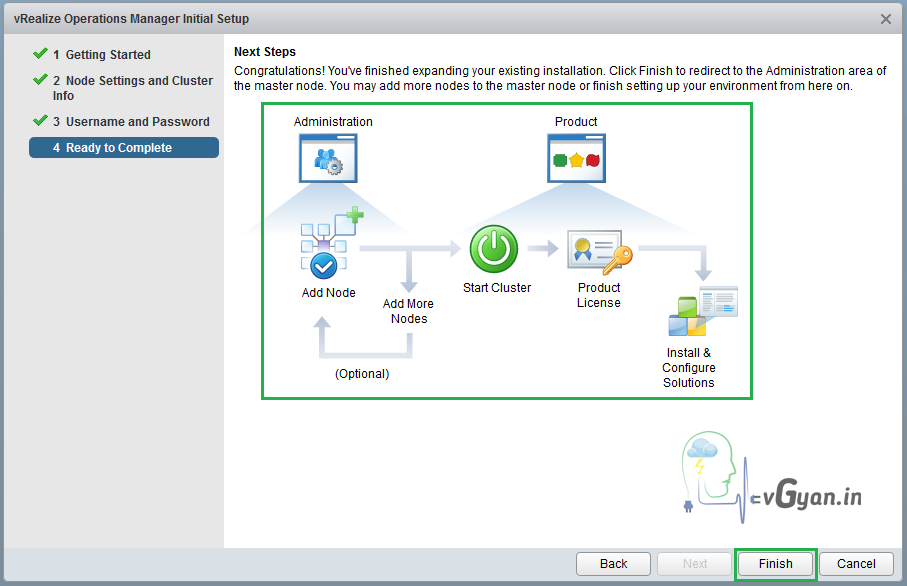Click the disabled Next button
907x586 pixels.
[695, 564]
